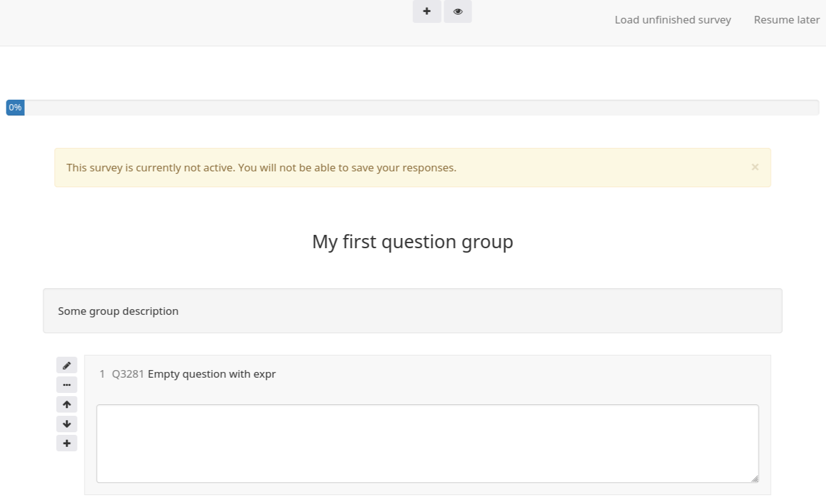Image resolution: width=826 pixels, height=504 pixels.
Task: Click the text area resize handle
Action: (x=754, y=479)
